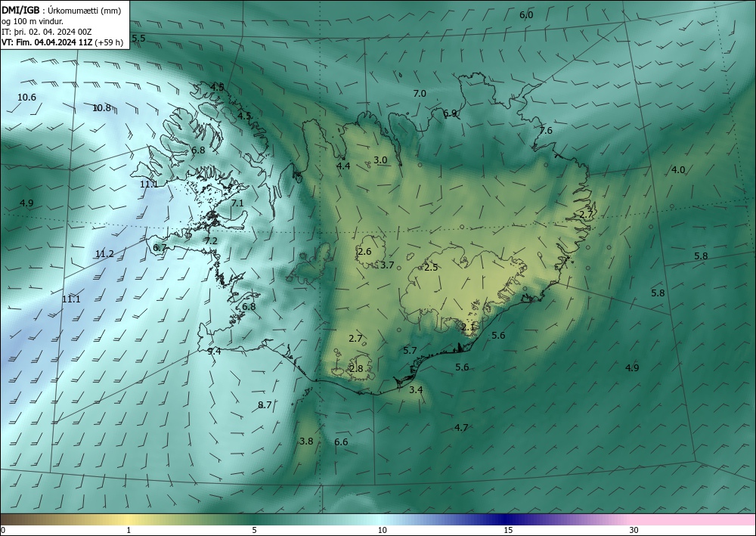Pick the 6.9 value label
This screenshot has width=756, height=536.
coord(450,113)
